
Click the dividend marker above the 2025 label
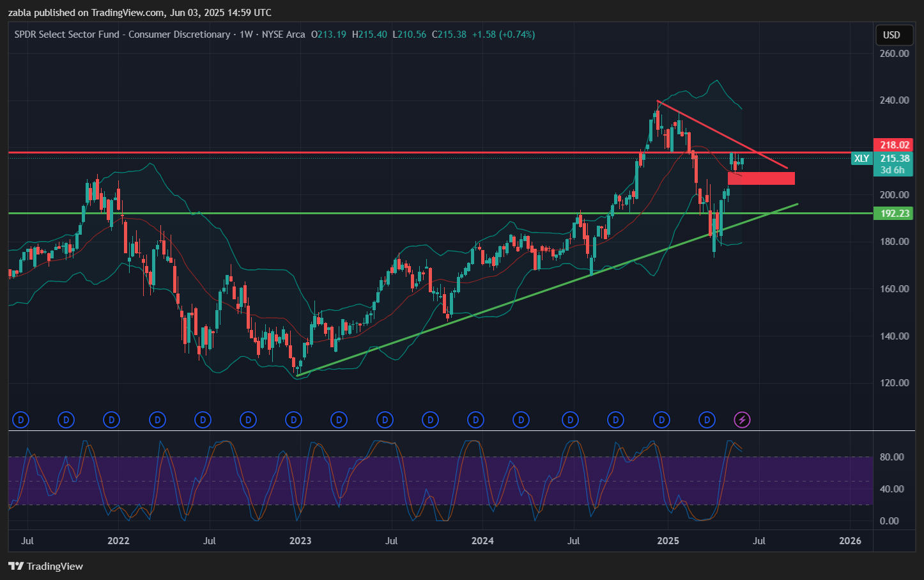(x=661, y=420)
